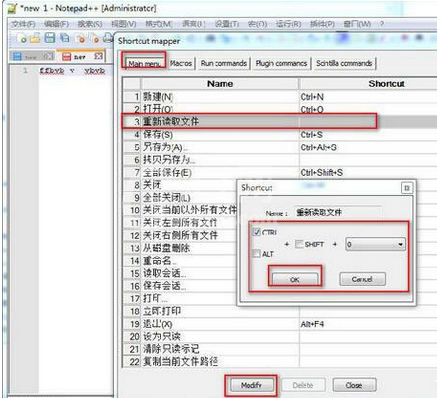Open the 视图(V) menu

pos(124,24)
